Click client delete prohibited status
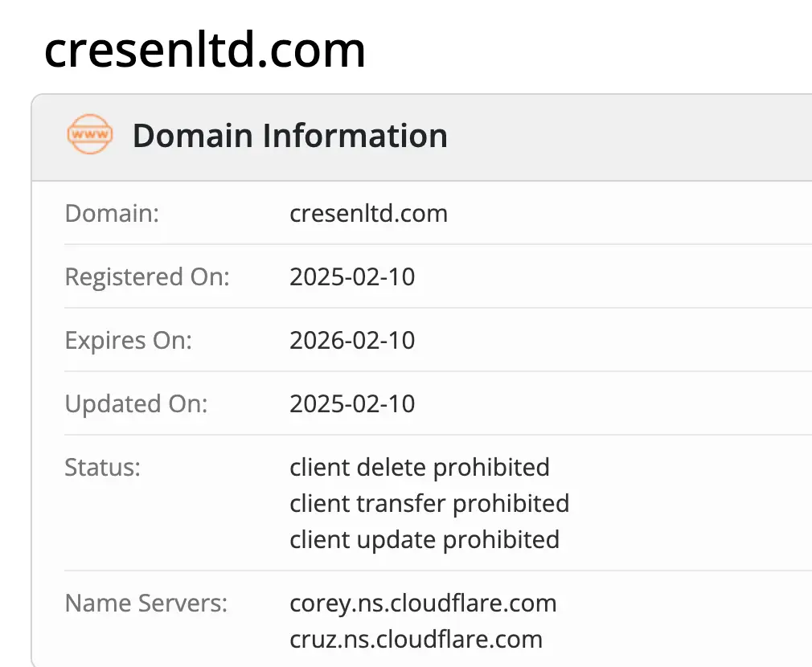 pyautogui.click(x=420, y=467)
